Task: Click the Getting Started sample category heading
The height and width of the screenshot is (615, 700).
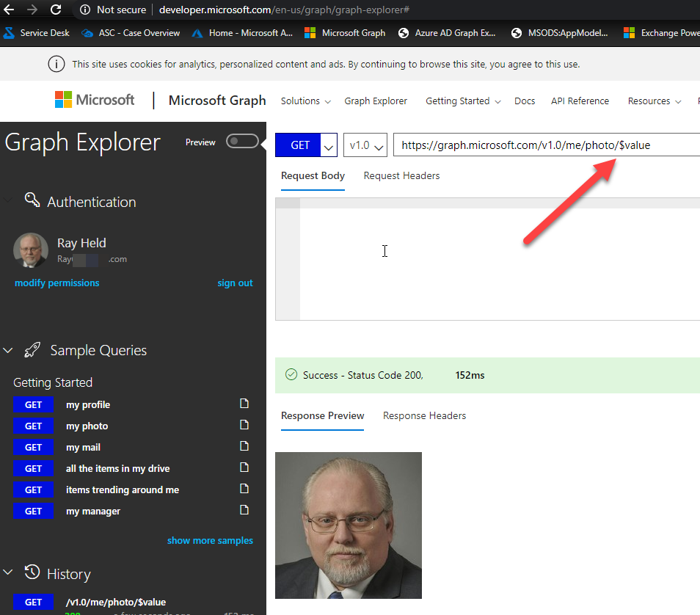Action: click(53, 382)
